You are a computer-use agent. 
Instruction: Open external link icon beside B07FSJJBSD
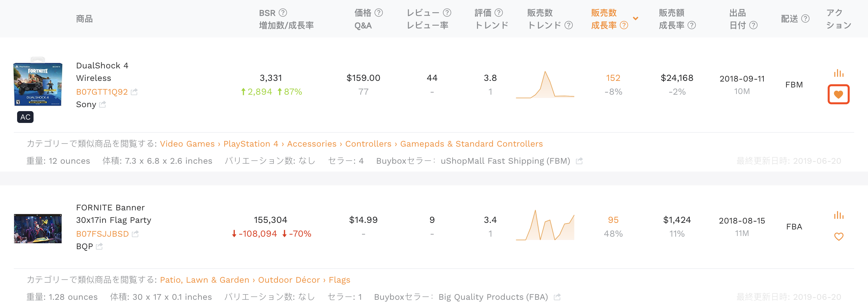click(x=135, y=233)
